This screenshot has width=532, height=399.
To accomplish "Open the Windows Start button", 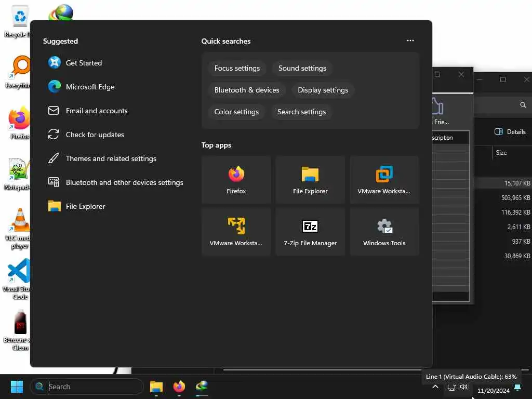I will point(17,387).
